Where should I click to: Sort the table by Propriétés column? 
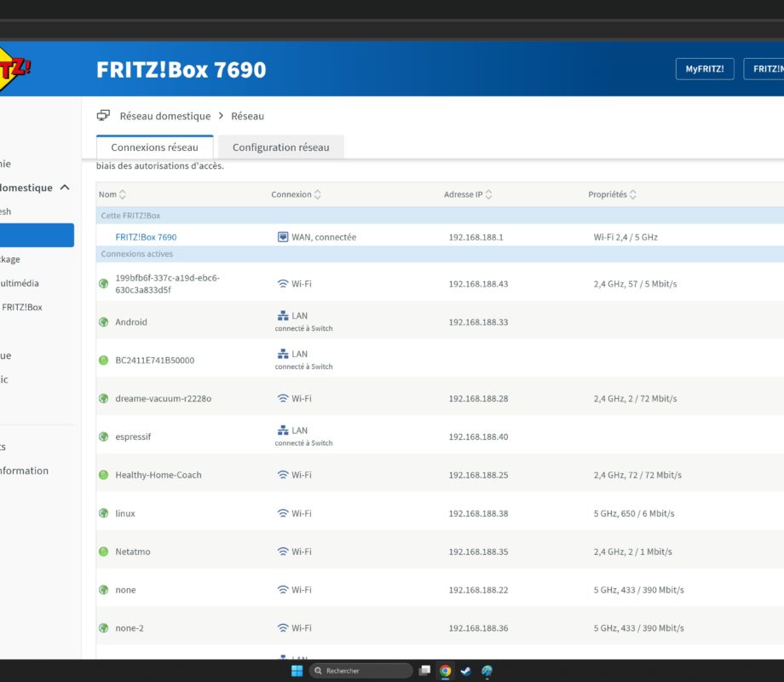click(612, 194)
